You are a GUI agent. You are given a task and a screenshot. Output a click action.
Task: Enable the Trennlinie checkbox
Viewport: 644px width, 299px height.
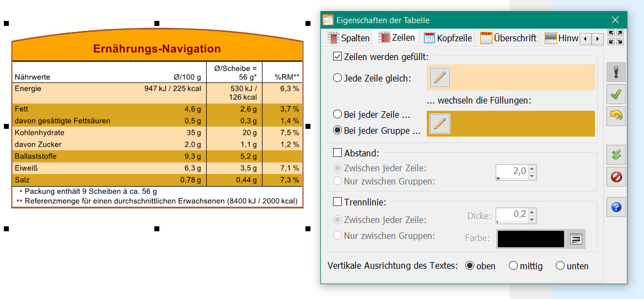click(x=337, y=202)
